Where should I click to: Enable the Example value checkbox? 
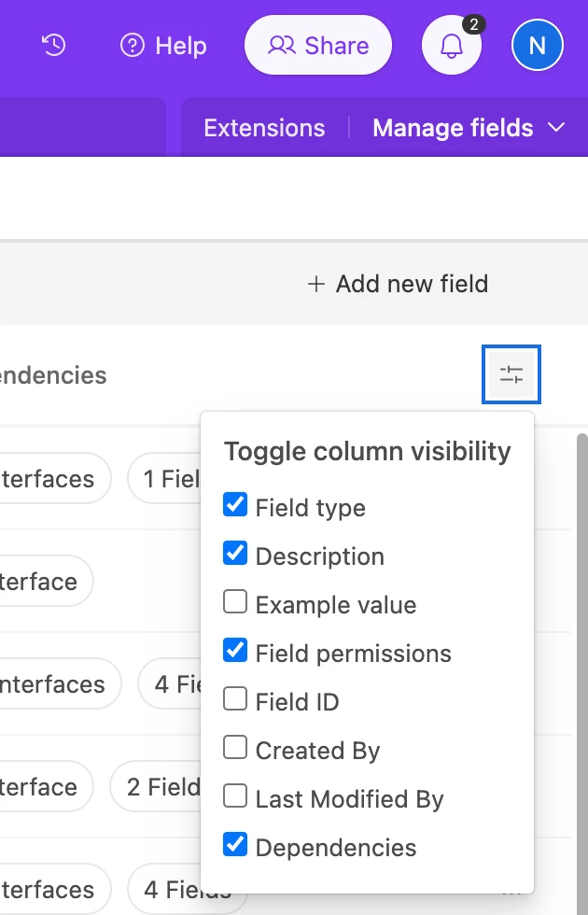coord(235,602)
